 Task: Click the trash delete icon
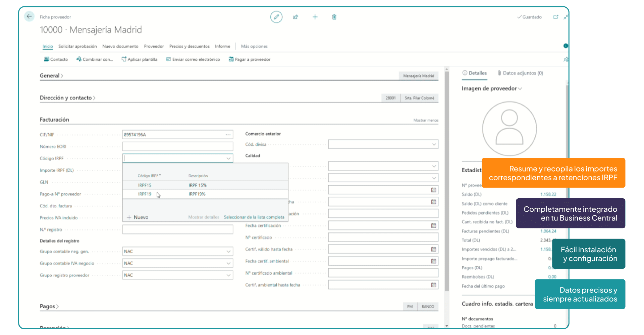(x=334, y=17)
